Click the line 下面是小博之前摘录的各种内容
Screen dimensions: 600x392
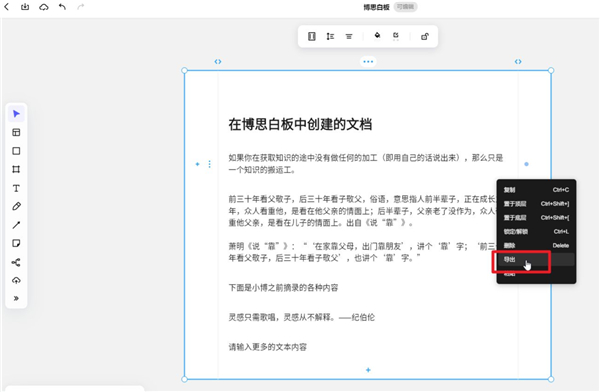(283, 287)
